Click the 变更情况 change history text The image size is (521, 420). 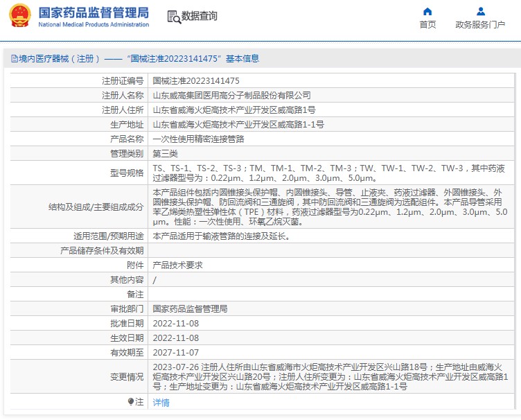point(330,377)
